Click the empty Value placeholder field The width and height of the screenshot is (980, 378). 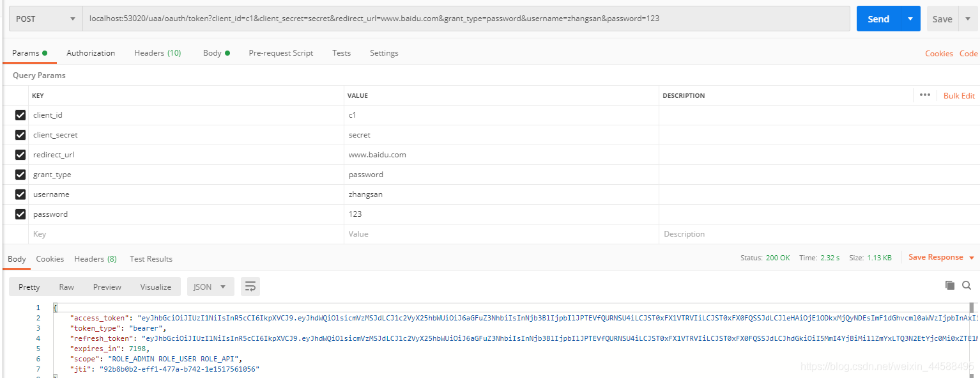pos(501,234)
